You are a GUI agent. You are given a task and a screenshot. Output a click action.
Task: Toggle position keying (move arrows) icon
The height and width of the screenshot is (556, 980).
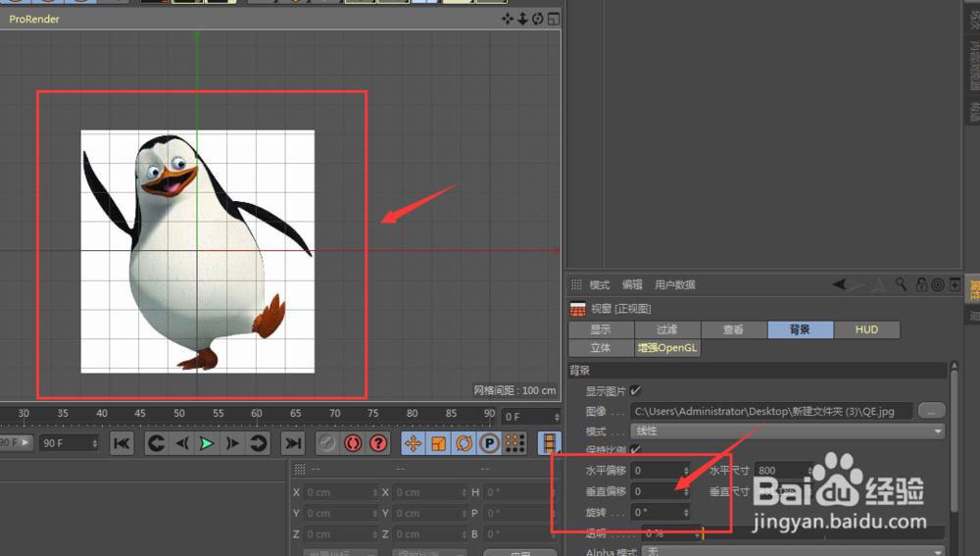414,443
